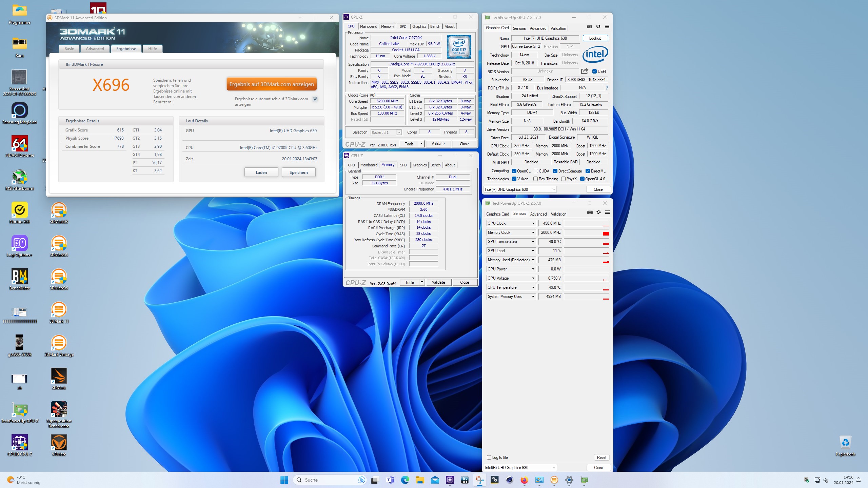This screenshot has width=868, height=488.
Task: Open MSI Afterburner desktop icon
Action: coord(20,180)
